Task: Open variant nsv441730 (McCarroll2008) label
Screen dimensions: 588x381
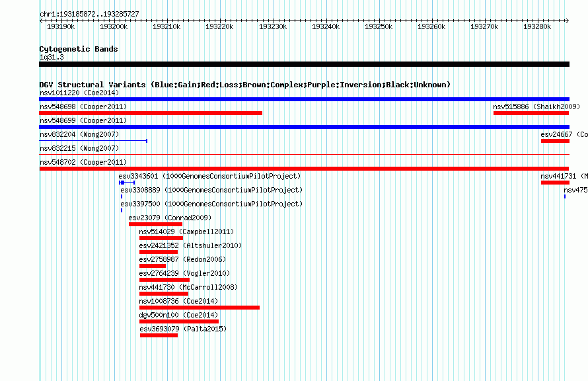Action: click(x=188, y=287)
